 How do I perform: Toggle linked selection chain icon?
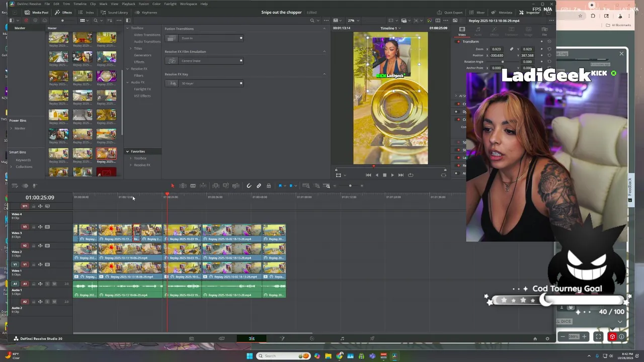[x=259, y=186]
